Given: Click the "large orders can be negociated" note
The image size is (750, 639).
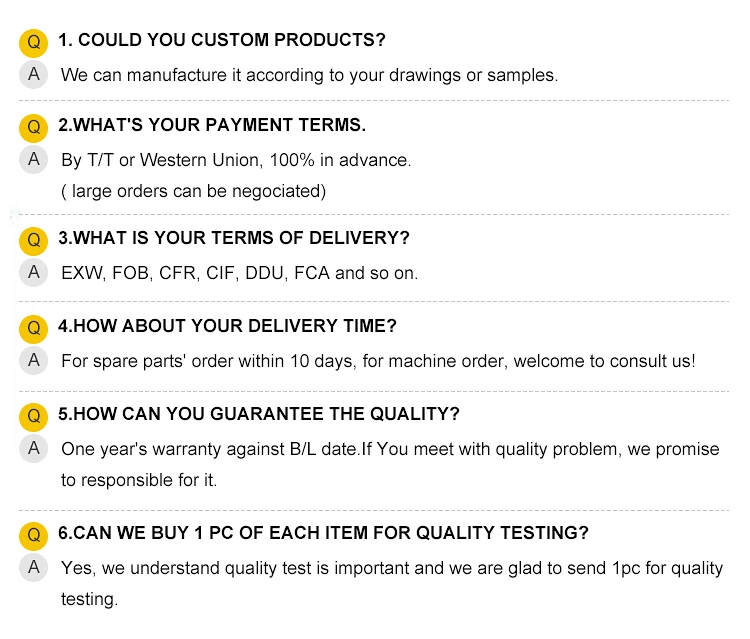Looking at the screenshot, I should pyautogui.click(x=194, y=191).
